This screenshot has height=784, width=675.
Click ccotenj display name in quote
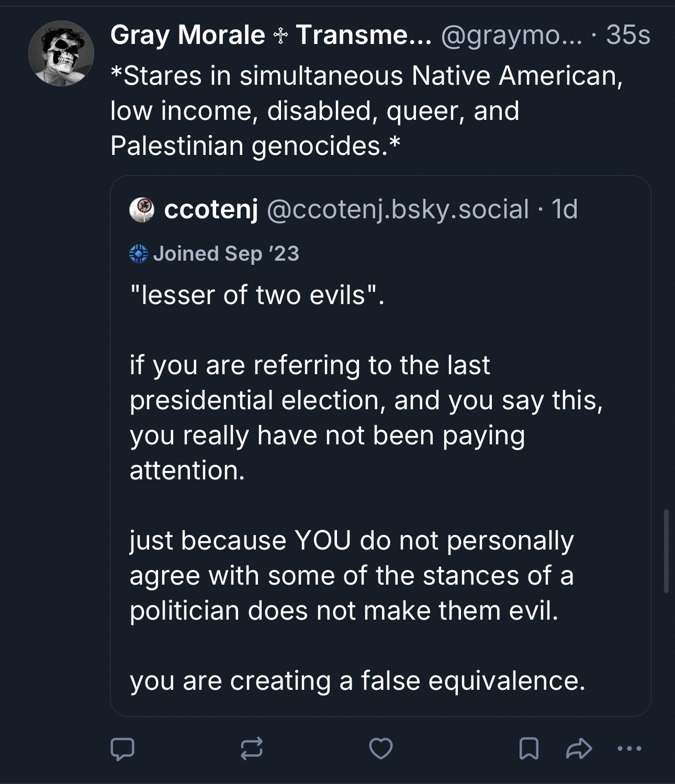(x=211, y=210)
